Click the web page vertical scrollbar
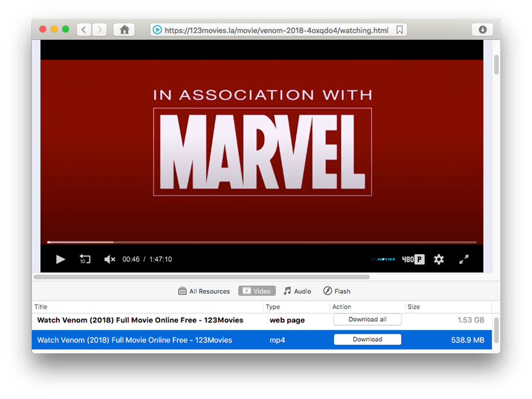This screenshot has height=399, width=532. [496, 65]
